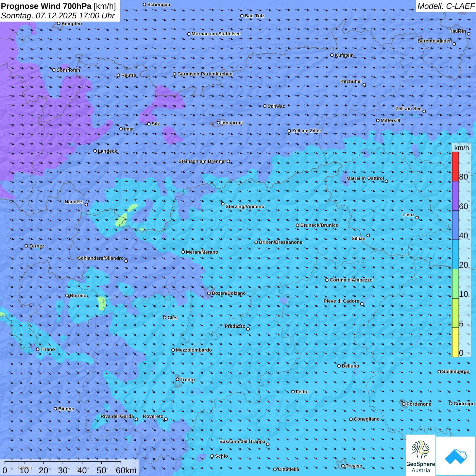Click the Cittadella label
476x476 pixels.
click(x=289, y=469)
